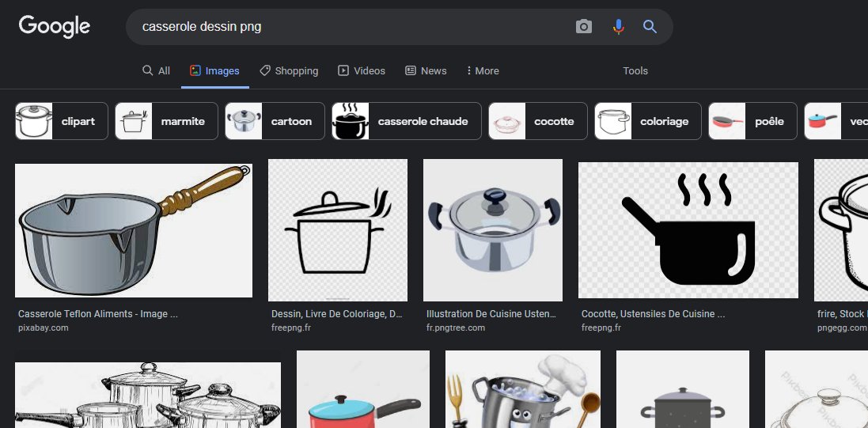This screenshot has width=868, height=428.
Task: Open 'Dessin, Livre De Coloriage' result title
Action: point(336,314)
